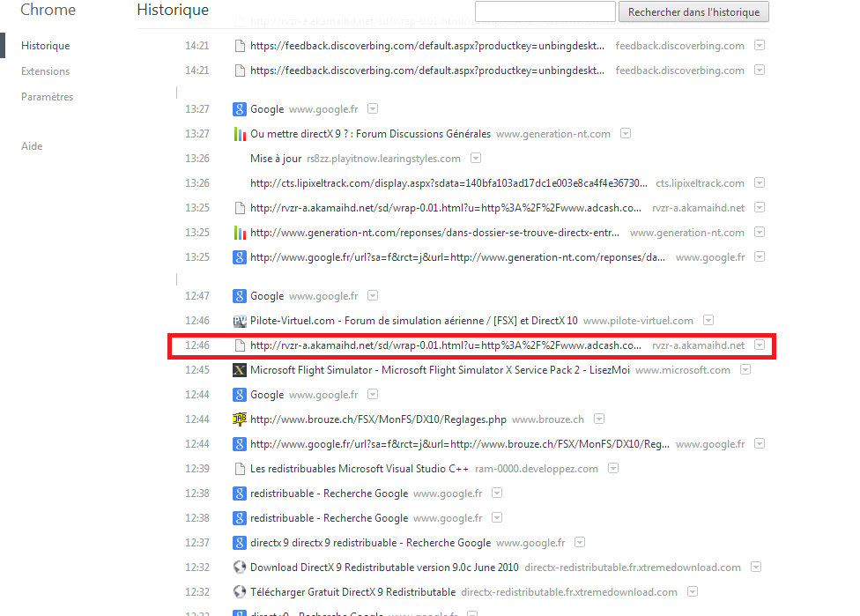
Task: Open the cts.lipixeltrack.com display.aspx link
Action: click(x=449, y=183)
